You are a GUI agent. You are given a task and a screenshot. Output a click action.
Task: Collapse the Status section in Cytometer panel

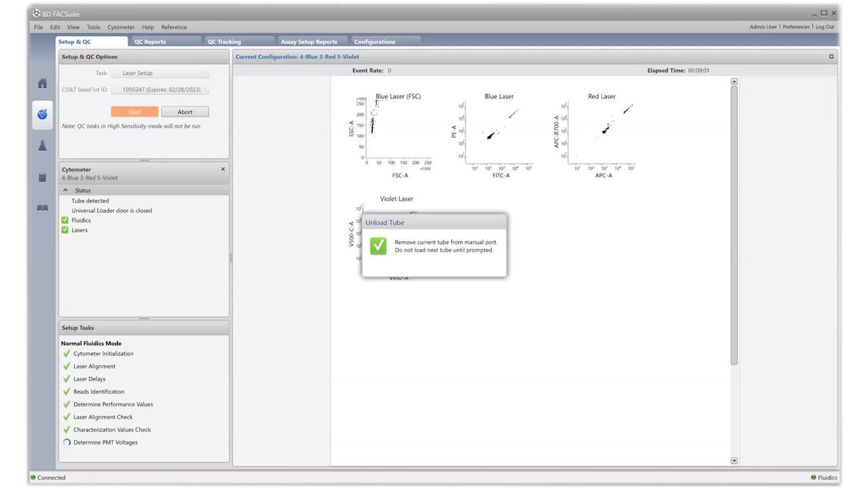click(x=66, y=190)
